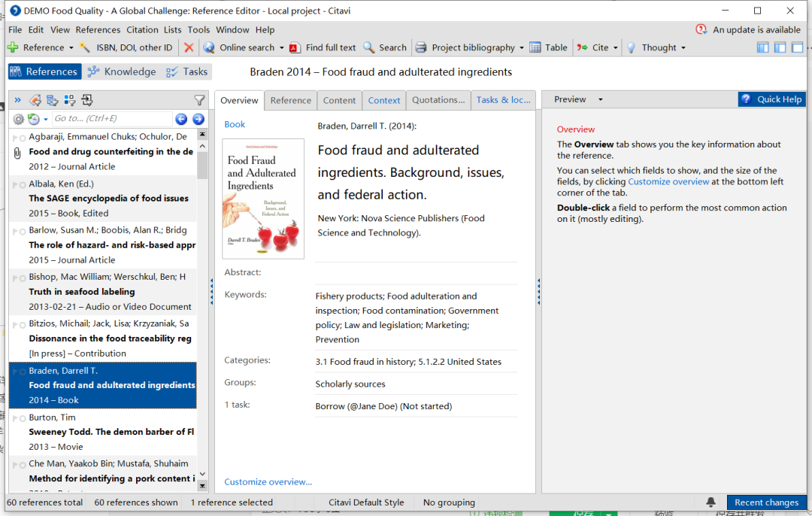This screenshot has height=516, width=812.
Task: Open Thought dropdown arrow
Action: (x=683, y=47)
